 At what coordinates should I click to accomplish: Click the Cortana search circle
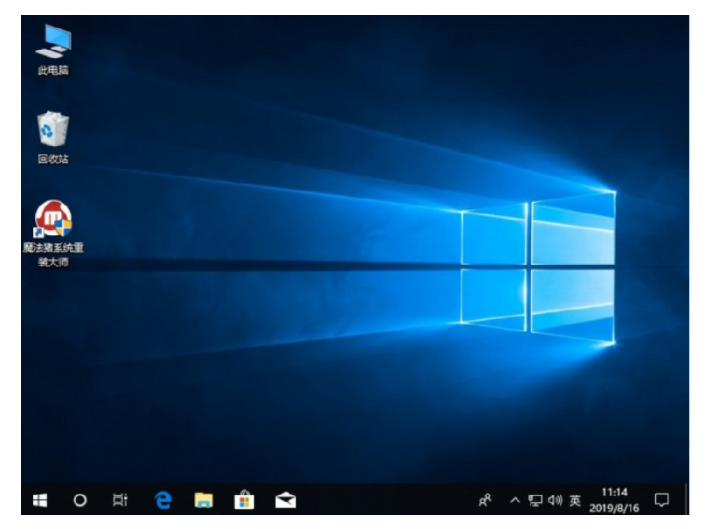point(81,499)
